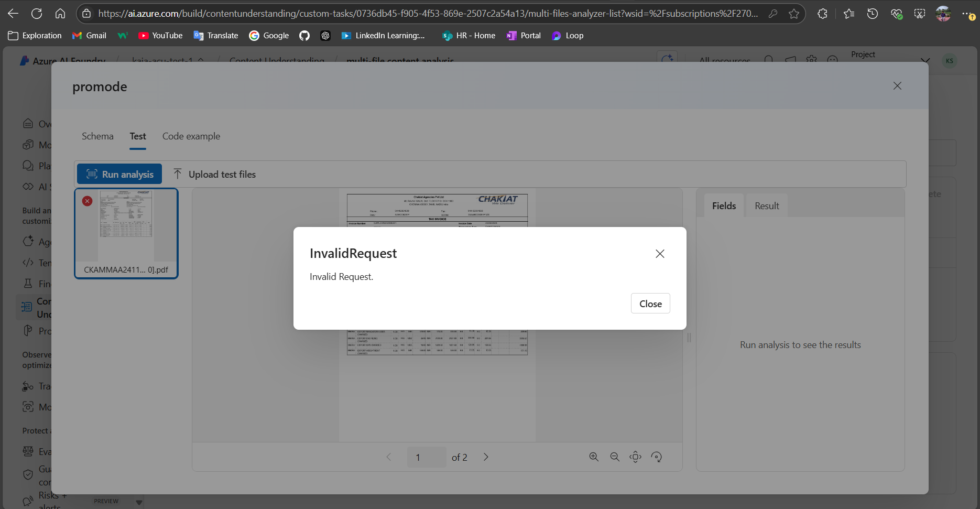
Task: Open HR - Home bookmark
Action: pos(469,36)
